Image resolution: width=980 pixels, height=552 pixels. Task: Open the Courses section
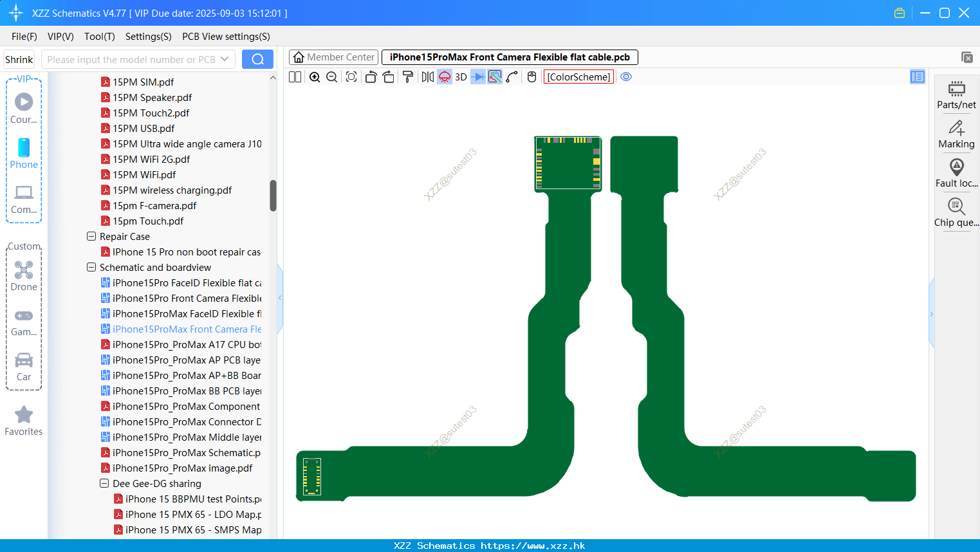pos(24,109)
